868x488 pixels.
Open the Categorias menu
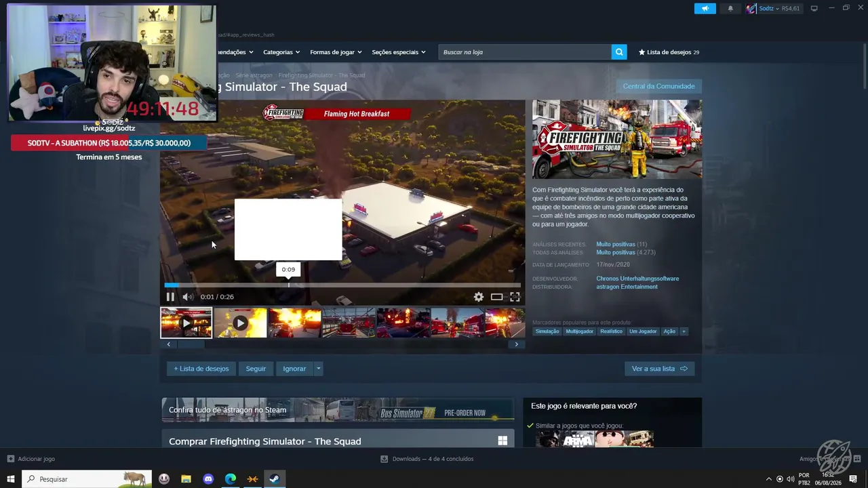pos(281,52)
